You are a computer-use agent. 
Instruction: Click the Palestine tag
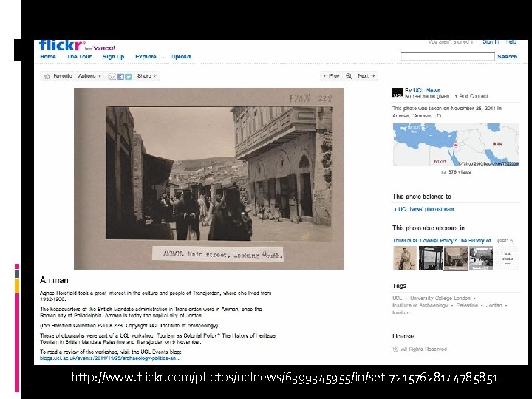[x=467, y=306]
